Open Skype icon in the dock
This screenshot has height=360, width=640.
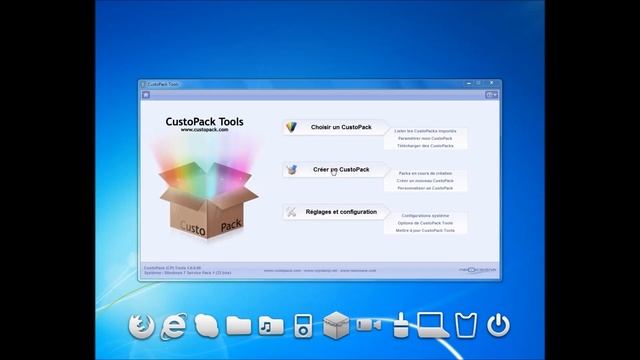(207, 326)
